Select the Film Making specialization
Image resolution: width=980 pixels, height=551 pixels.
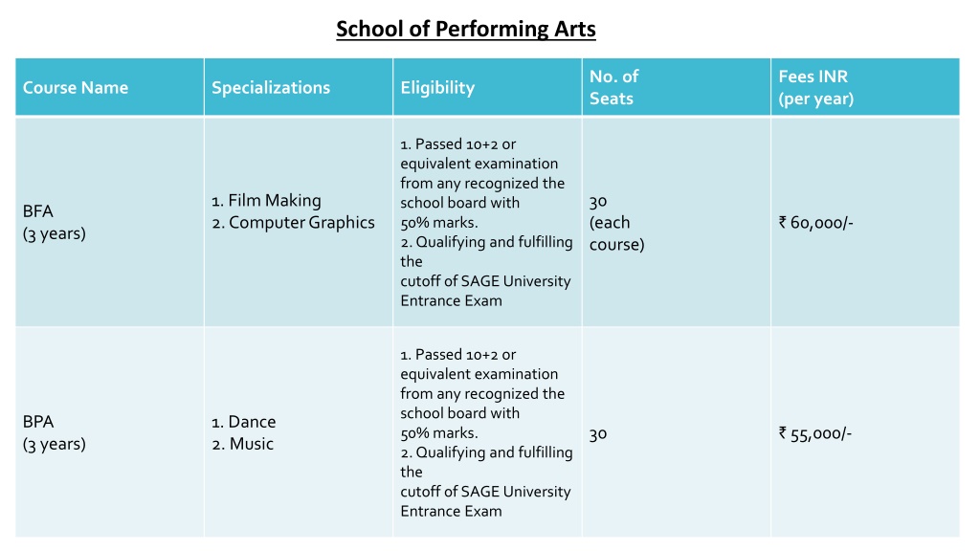266,201
